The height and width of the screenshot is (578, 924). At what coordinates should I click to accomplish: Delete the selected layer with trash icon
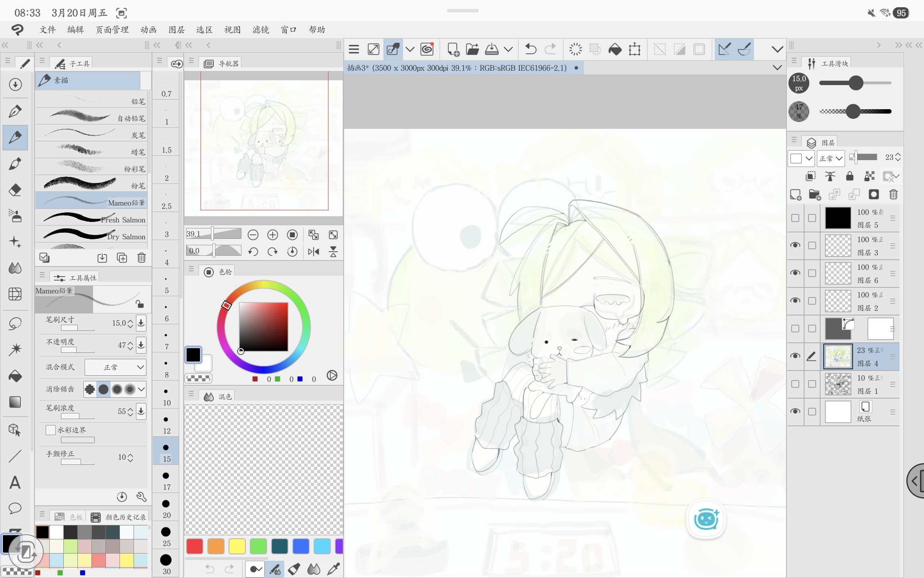pos(893,195)
